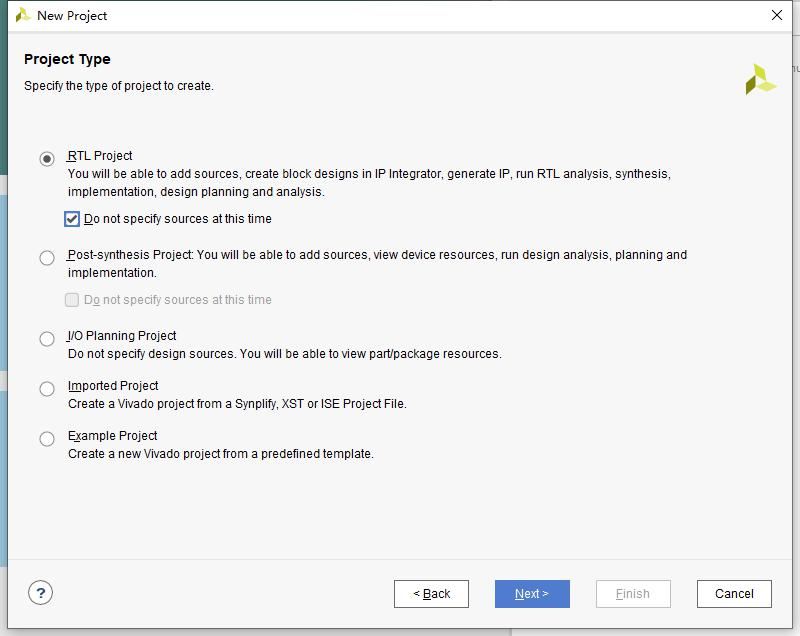Proceed with the Next button
This screenshot has width=800, height=636.
(x=532, y=594)
